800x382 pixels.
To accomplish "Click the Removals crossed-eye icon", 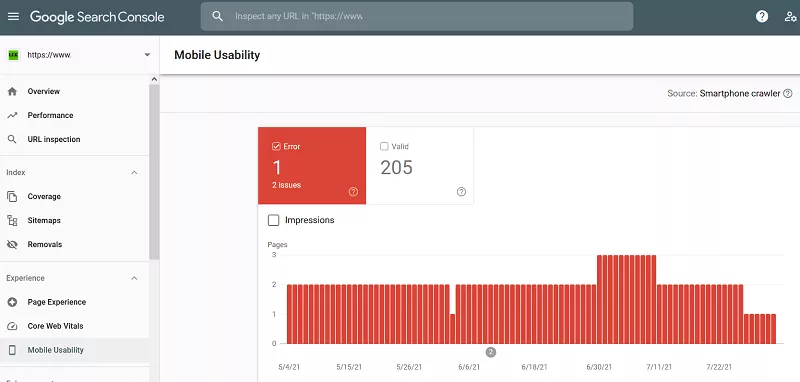I will click(12, 244).
